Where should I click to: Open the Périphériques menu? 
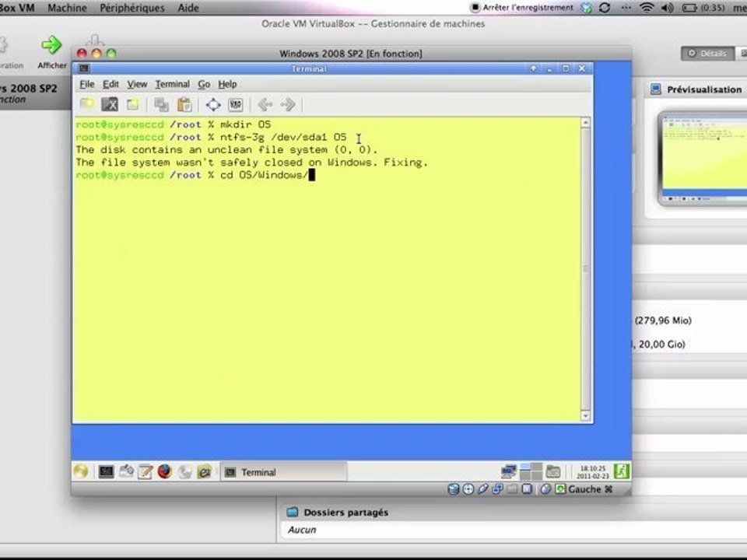[132, 8]
